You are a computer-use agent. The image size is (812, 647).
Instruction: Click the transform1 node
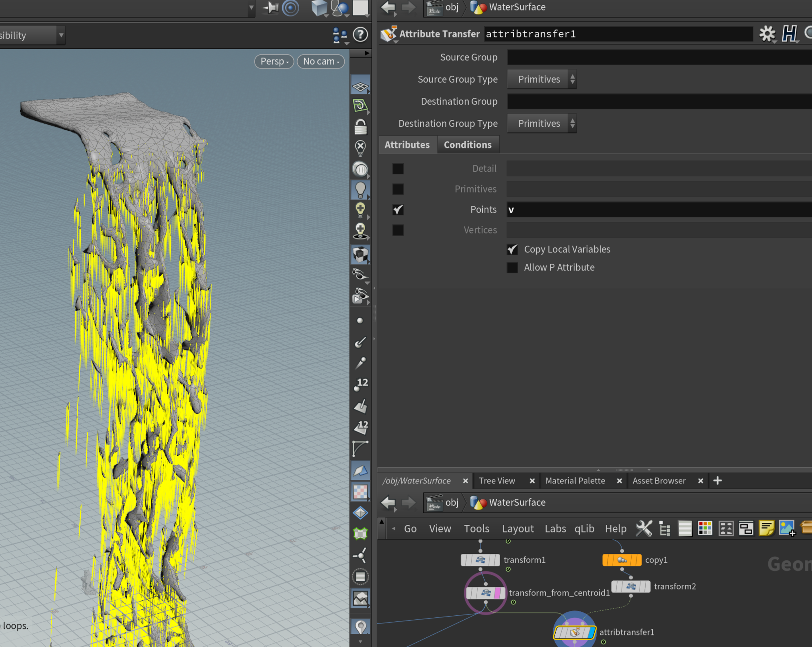[480, 560]
